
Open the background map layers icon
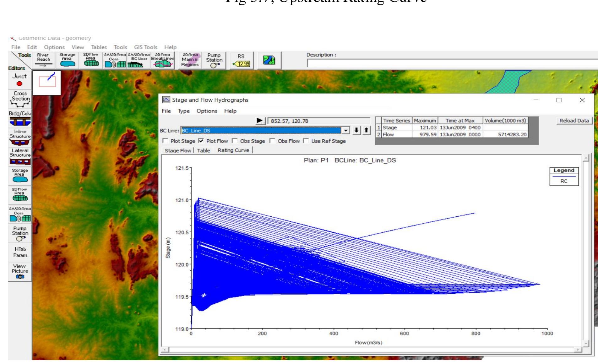pos(269,60)
